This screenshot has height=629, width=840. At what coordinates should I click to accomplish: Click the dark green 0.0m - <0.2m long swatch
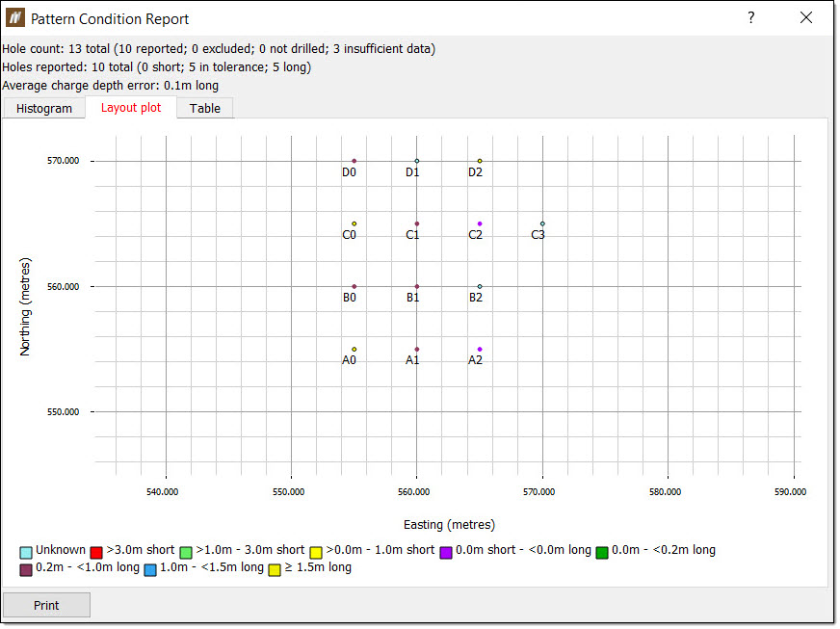602,552
